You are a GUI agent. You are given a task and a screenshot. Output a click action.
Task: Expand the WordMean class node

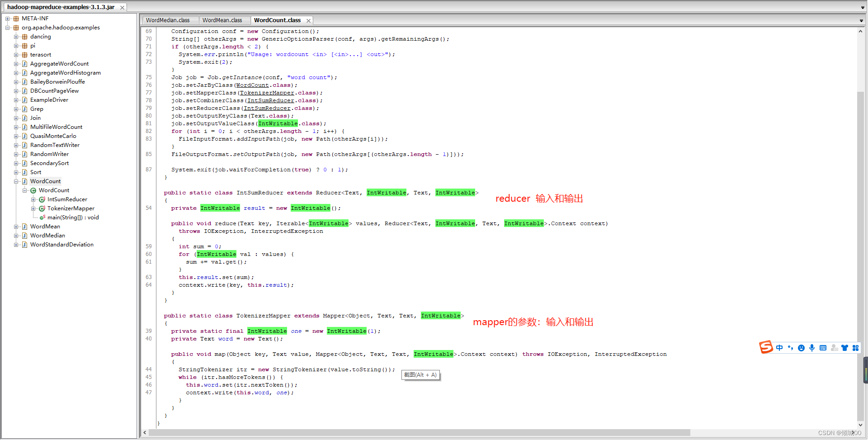16,227
